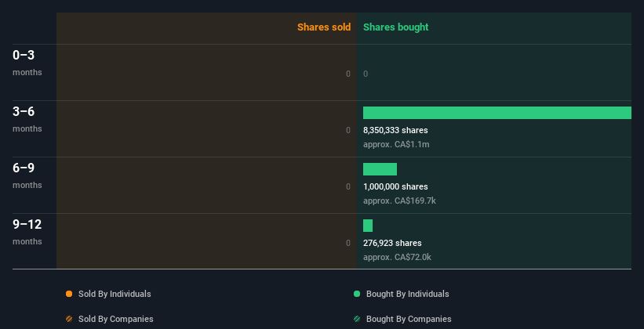Click the shares sold zero in 0–3 months row
The image size is (644, 329).
point(348,74)
